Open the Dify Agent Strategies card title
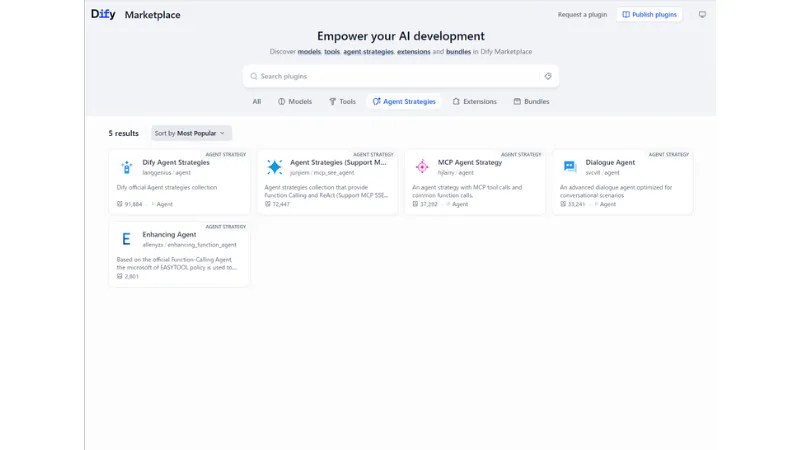Viewport: 800px width, 450px height. (x=176, y=162)
